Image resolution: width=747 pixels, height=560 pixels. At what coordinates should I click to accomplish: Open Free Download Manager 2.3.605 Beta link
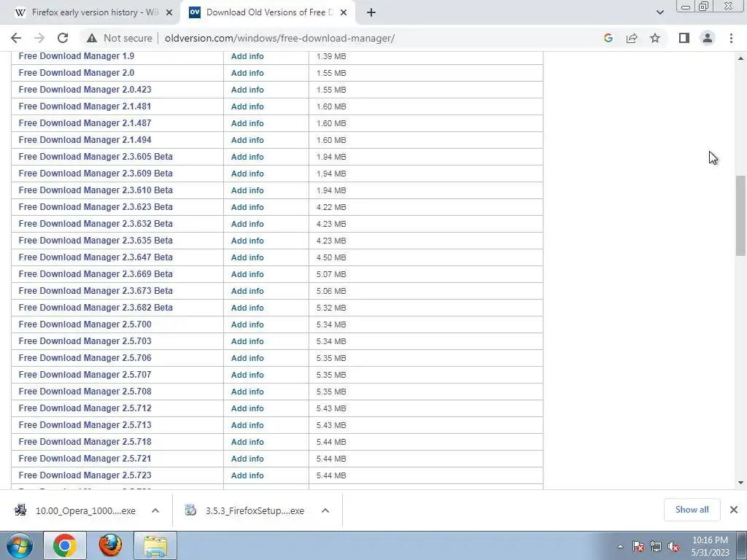click(96, 157)
